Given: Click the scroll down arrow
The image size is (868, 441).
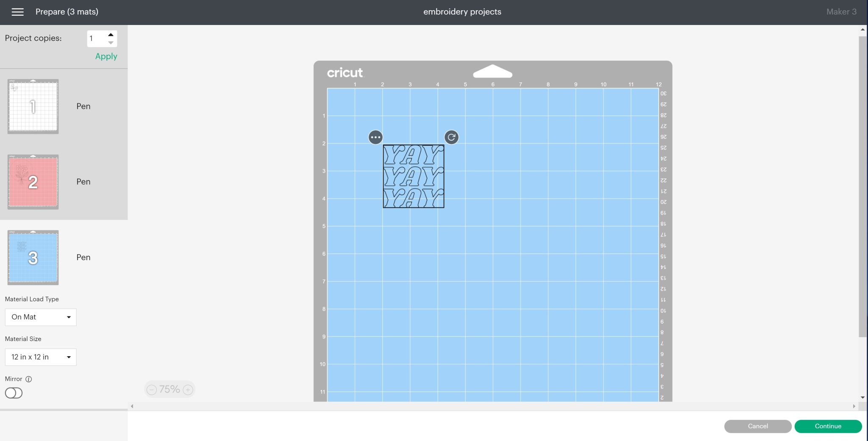Looking at the screenshot, I should click(862, 397).
